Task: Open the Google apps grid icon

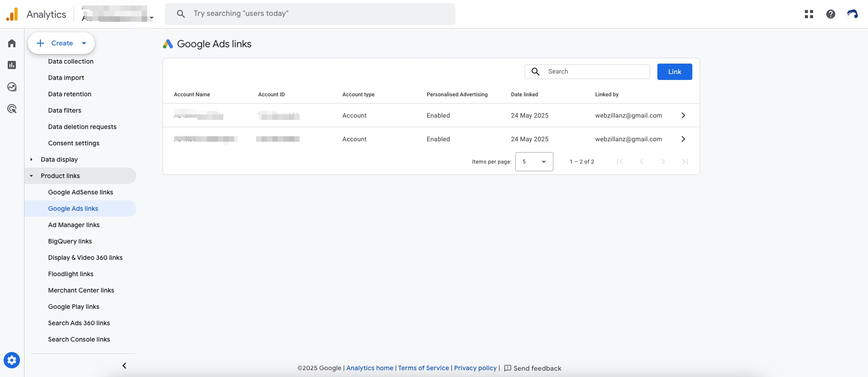Action: [x=809, y=14]
